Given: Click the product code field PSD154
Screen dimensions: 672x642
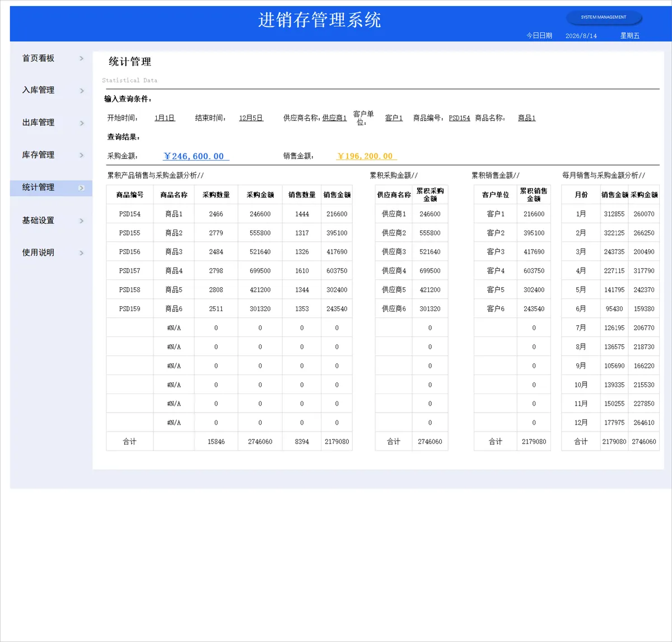Looking at the screenshot, I should point(459,118).
